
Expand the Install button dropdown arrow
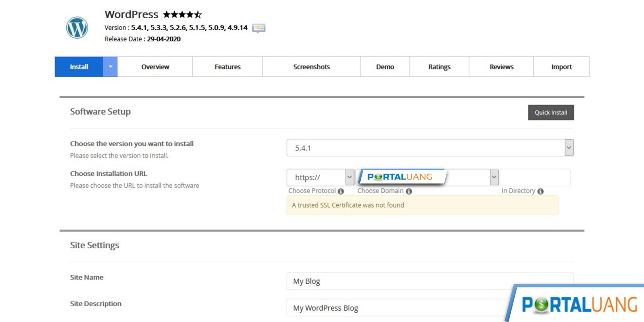pos(110,67)
